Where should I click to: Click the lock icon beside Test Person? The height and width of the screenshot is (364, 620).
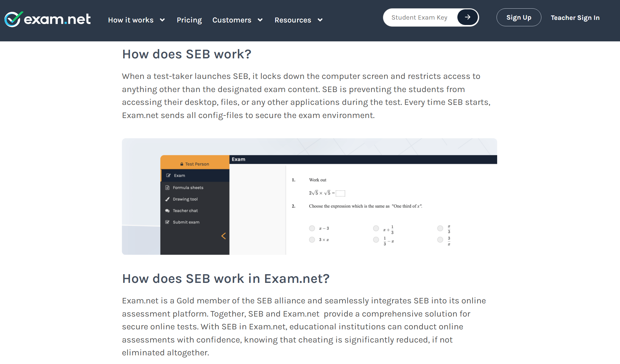(182, 164)
